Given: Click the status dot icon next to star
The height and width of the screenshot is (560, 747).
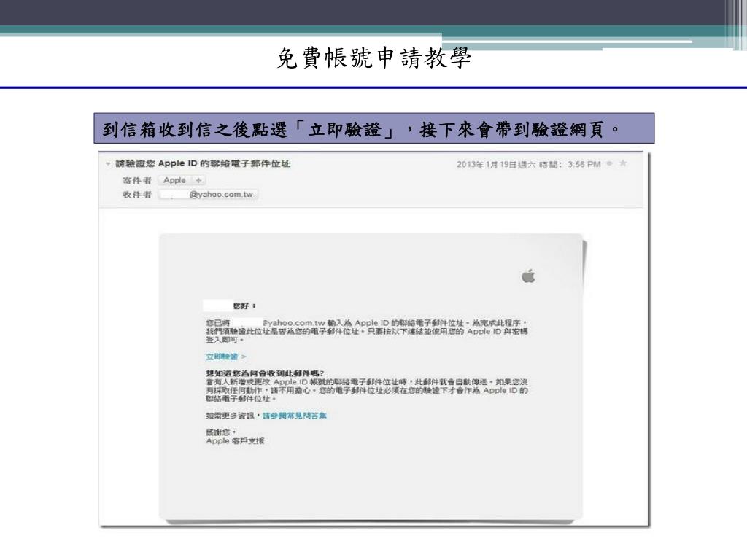Looking at the screenshot, I should (609, 164).
